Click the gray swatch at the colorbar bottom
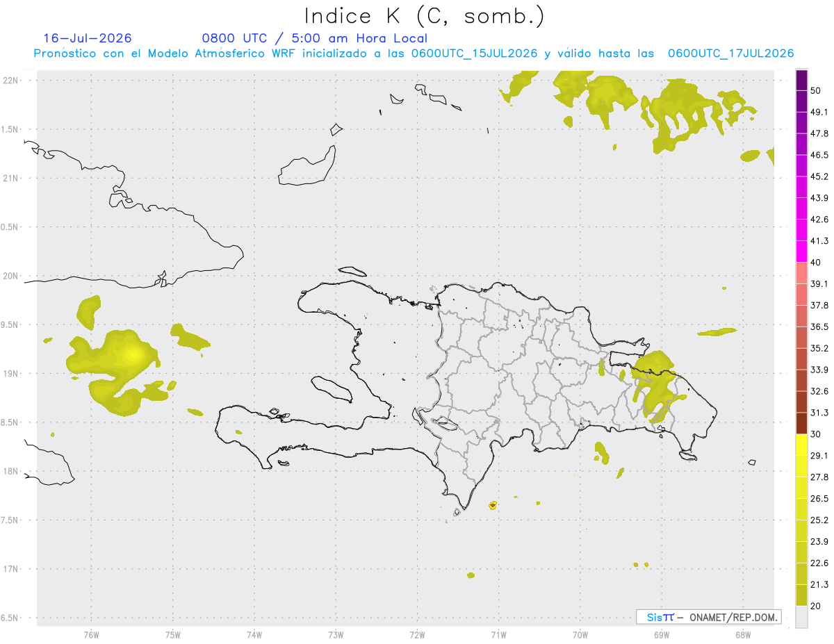The height and width of the screenshot is (644, 834). pyautogui.click(x=801, y=617)
